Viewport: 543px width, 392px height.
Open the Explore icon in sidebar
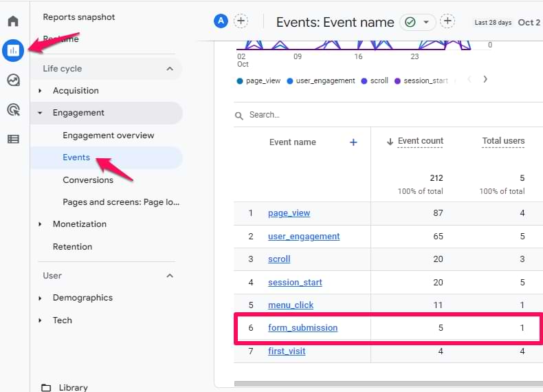[x=13, y=80]
